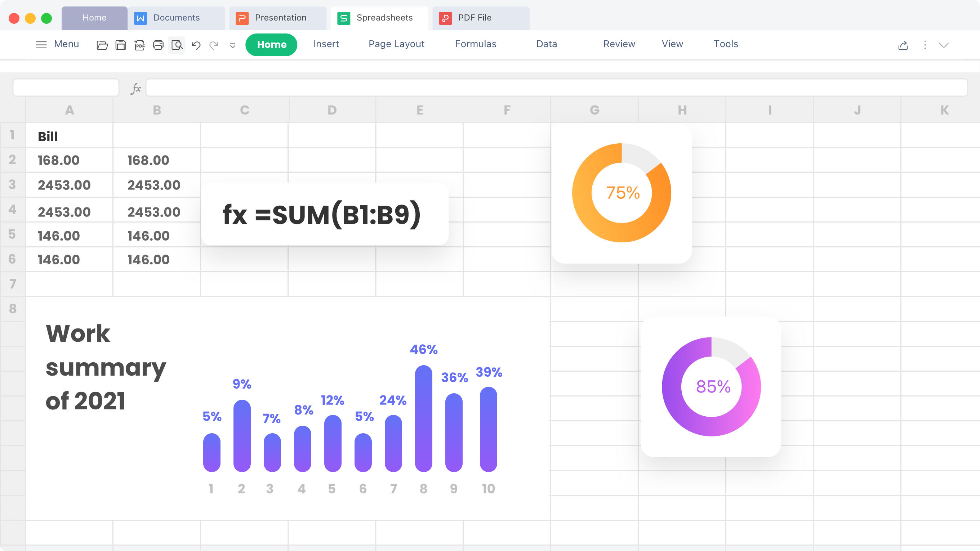Select the column G header
This screenshot has height=551, width=980.
coord(594,110)
